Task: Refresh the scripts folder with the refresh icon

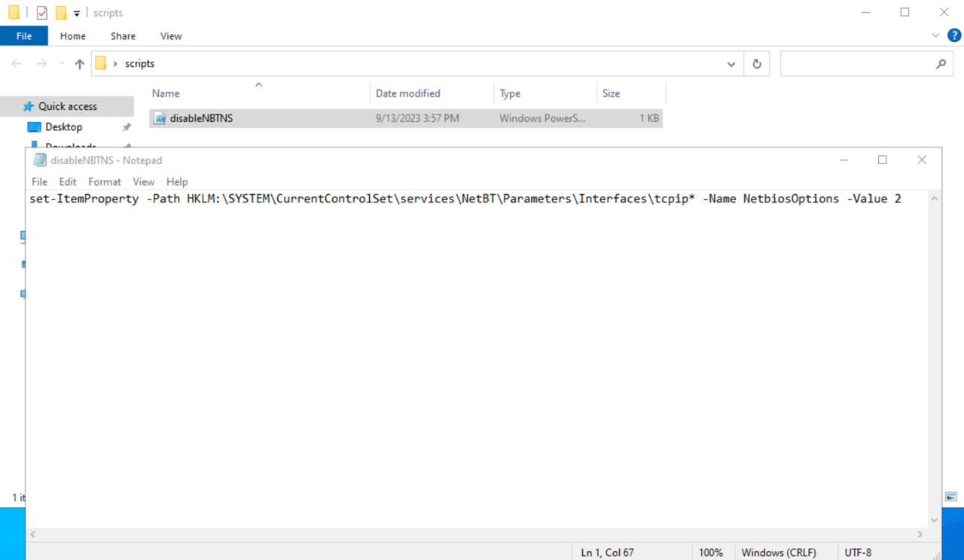Action: tap(757, 63)
